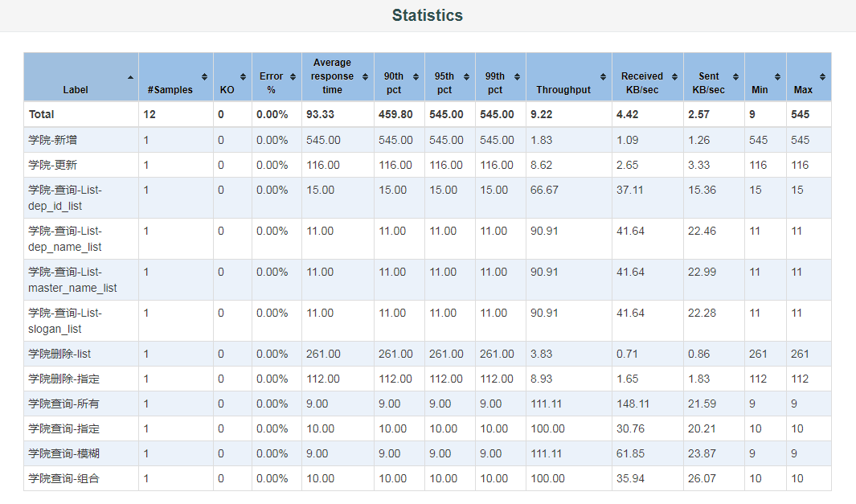Viewport: 856px width, 504px height.
Task: Select the 学院-查询-List-slogan_list label
Action: coord(65,321)
